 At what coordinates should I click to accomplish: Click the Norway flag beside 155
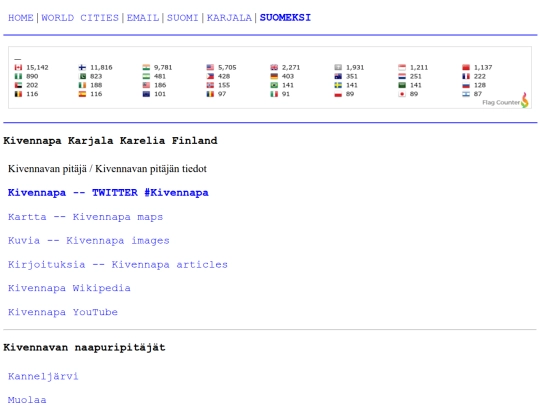click(x=210, y=85)
